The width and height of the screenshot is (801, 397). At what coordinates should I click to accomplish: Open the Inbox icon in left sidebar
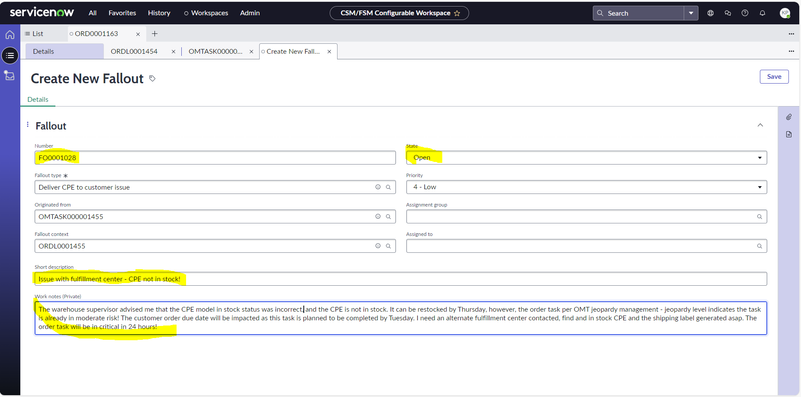(10, 75)
